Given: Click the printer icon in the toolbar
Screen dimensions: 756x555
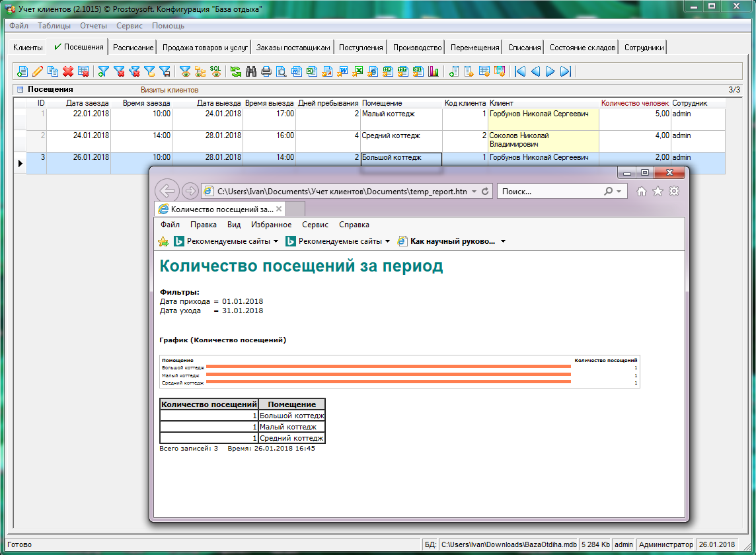Looking at the screenshot, I should (x=266, y=71).
